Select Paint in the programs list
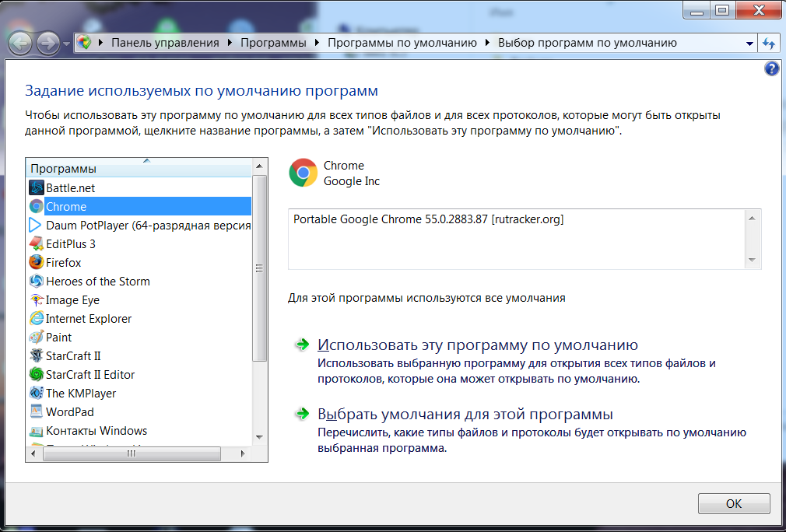 pos(139,337)
